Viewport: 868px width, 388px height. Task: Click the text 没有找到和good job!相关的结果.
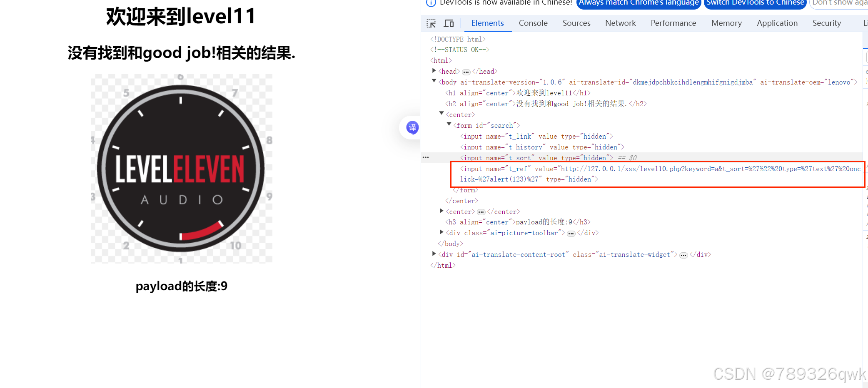tap(181, 53)
